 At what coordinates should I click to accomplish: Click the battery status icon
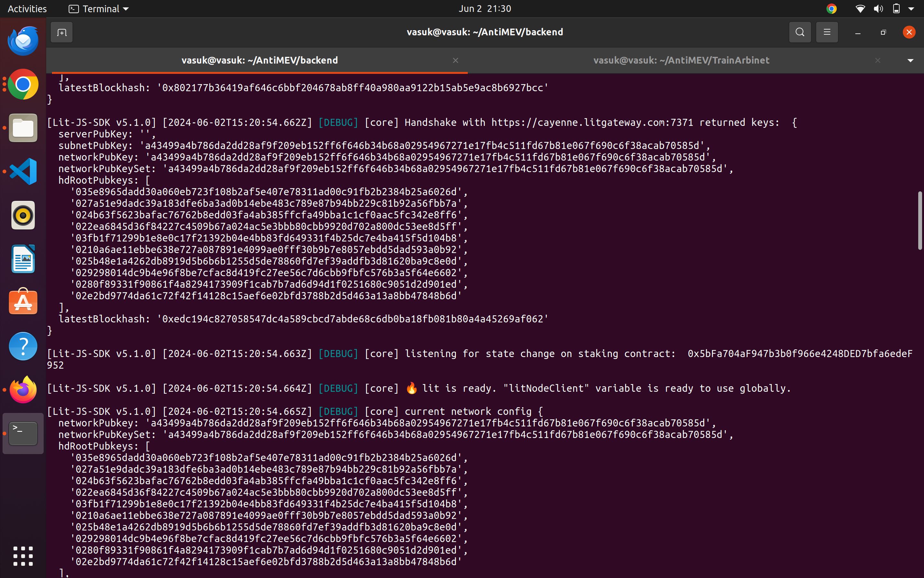[x=896, y=9]
